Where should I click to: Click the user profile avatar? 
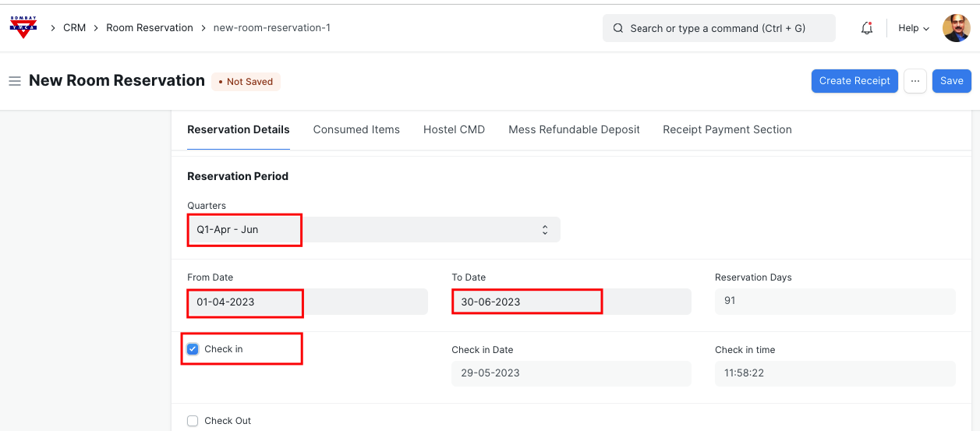956,28
